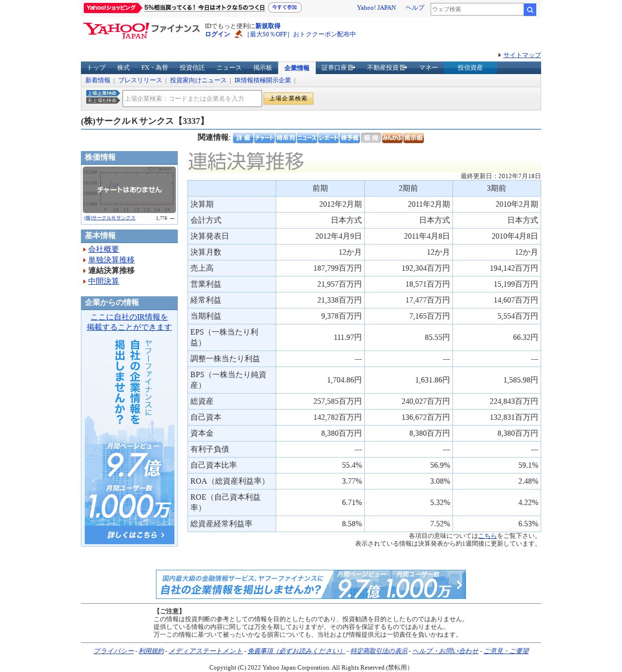This screenshot has height=672, width=622.
Task: Click the bottom 自社の企業情報を掲出 banner
Action: (x=311, y=584)
